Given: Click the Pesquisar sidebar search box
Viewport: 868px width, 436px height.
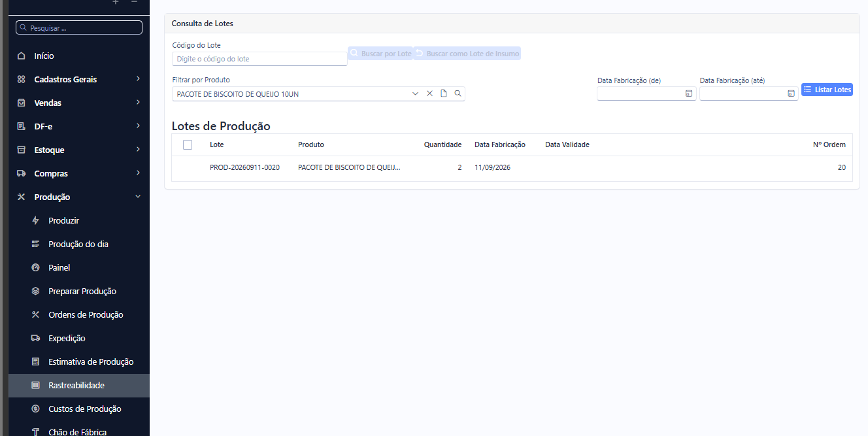Looking at the screenshot, I should coord(79,28).
